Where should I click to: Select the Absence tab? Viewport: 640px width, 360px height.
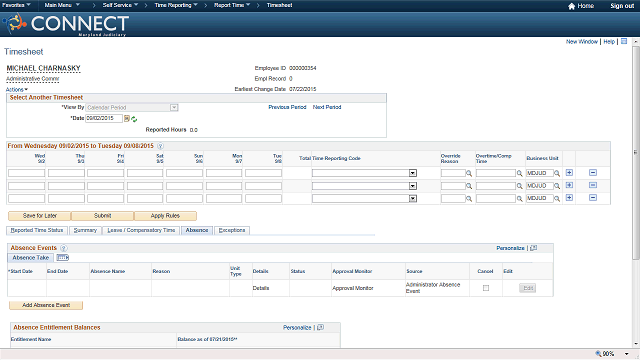tap(197, 231)
